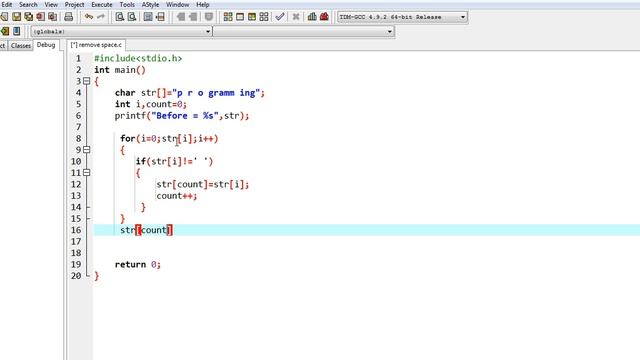Click the #include<stdio.h> line
This screenshot has width=640, height=360.
138,58
